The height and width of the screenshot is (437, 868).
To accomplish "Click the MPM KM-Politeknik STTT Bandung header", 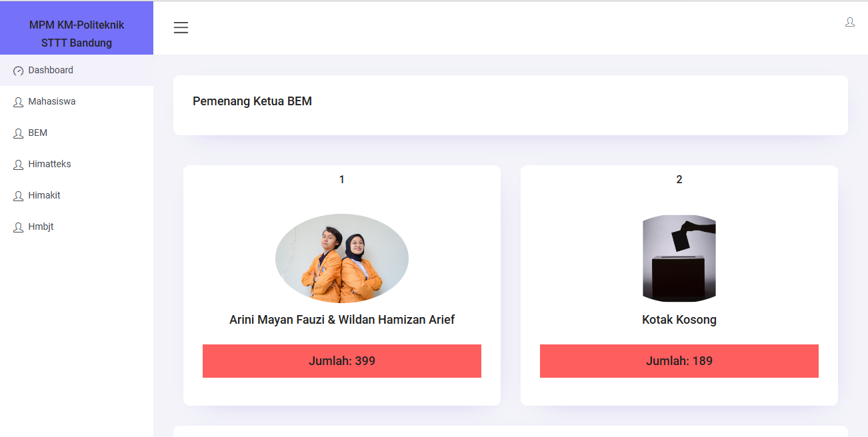I will point(77,34).
